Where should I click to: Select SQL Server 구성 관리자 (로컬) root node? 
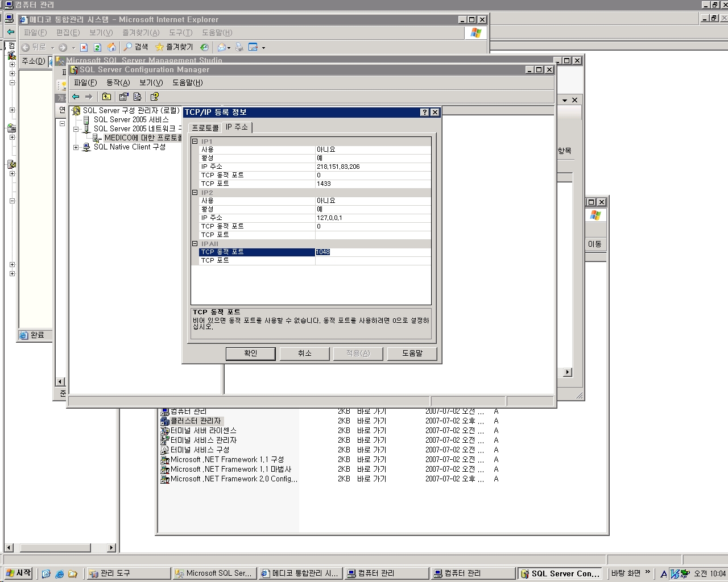click(x=131, y=110)
